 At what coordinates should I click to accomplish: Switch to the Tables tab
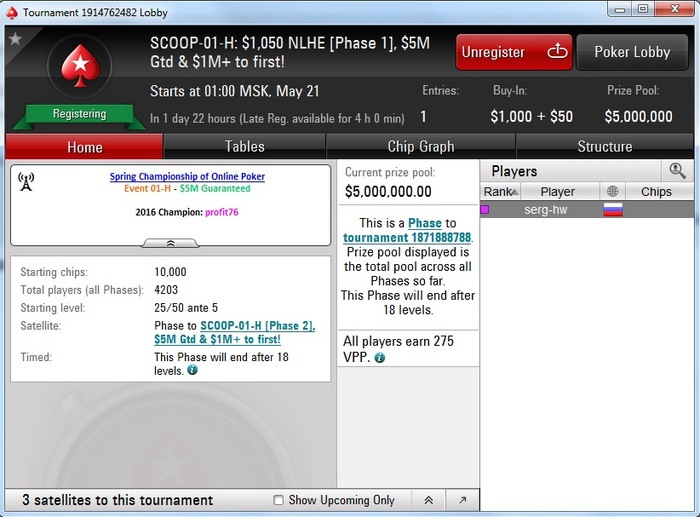245,146
